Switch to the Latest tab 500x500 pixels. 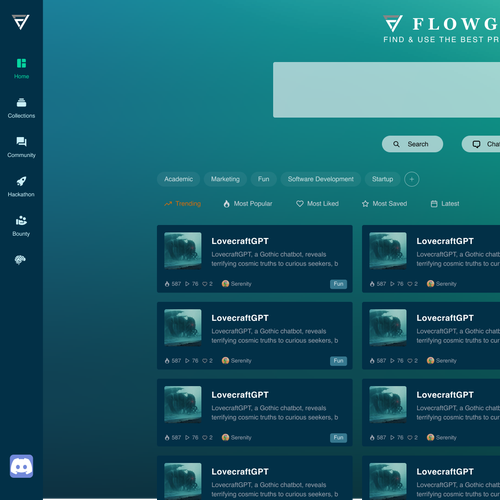click(x=445, y=204)
